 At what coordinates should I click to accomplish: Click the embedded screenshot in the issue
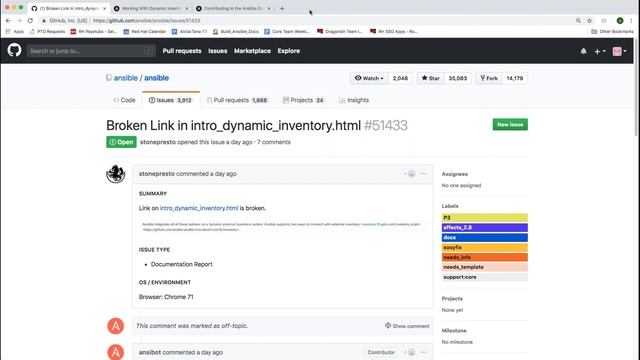click(281, 227)
